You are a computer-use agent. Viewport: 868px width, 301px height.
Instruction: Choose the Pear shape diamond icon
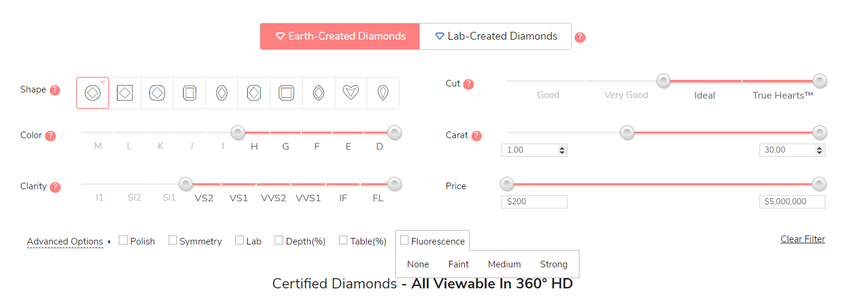[x=382, y=93]
